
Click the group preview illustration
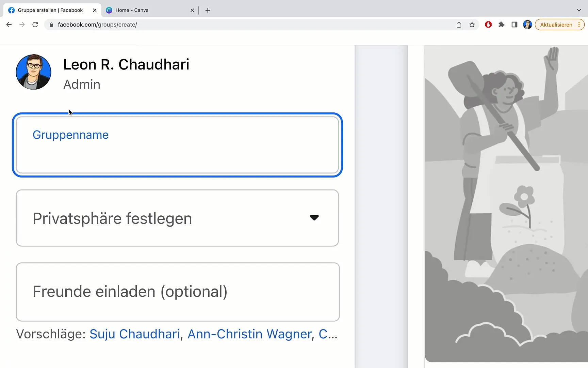(506, 204)
